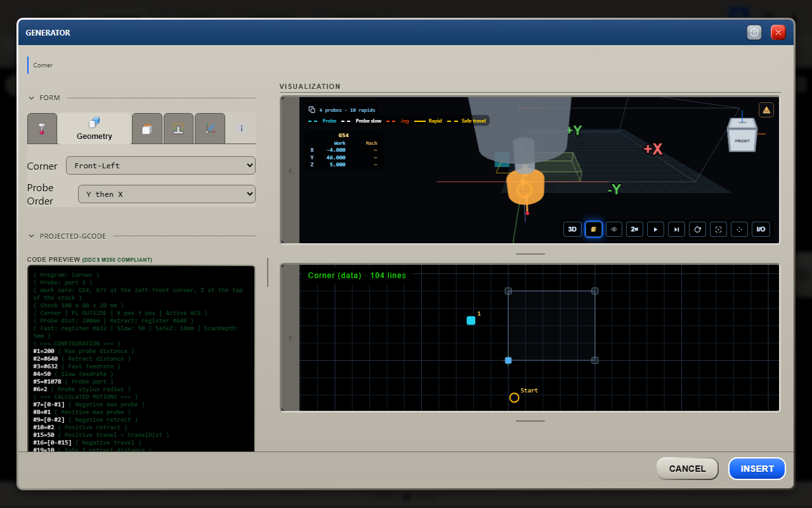The width and height of the screenshot is (812, 508).
Task: Open the Corner dropdown set to Front-Left
Action: [x=160, y=166]
